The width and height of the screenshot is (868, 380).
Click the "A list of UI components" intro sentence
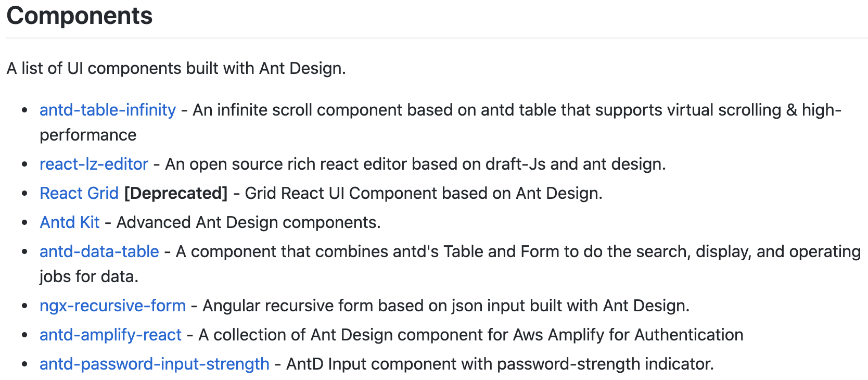pos(176,68)
